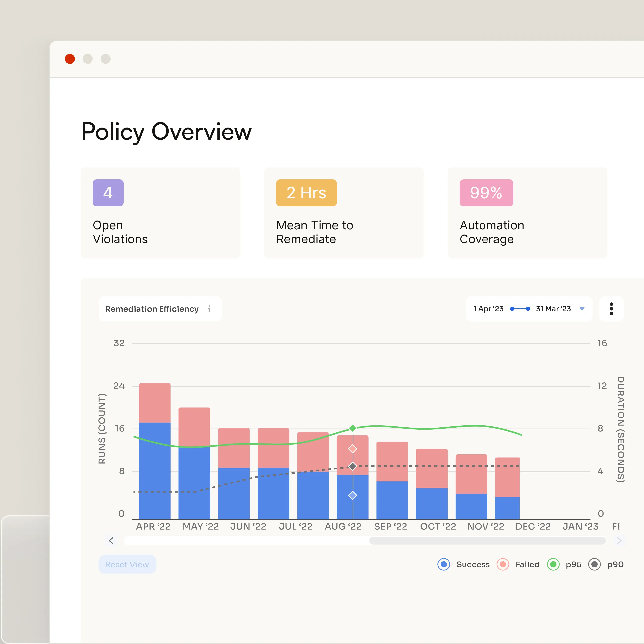
Task: Click the right scroll arrow below the chart
Action: coord(619,541)
